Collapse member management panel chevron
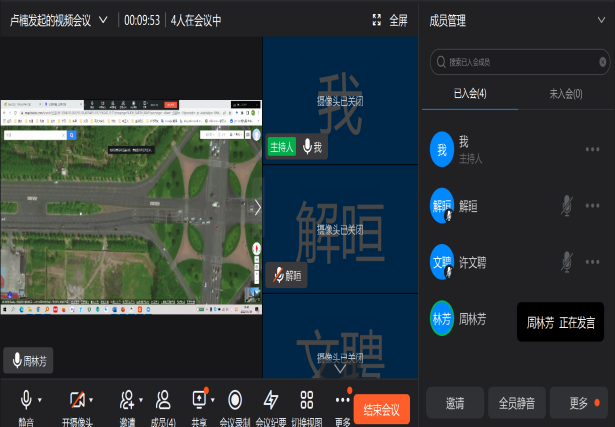 click(x=601, y=20)
